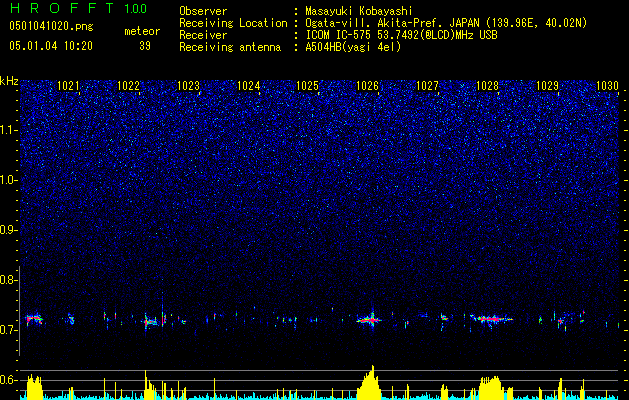Click the 1029 time marker
Viewport: 629px width, 400px height.
pos(547,86)
